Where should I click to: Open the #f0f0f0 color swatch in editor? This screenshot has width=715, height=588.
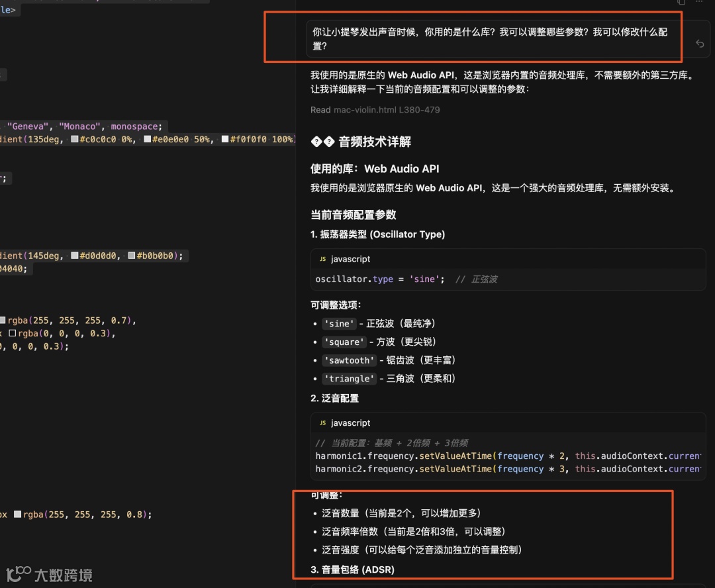[225, 139]
